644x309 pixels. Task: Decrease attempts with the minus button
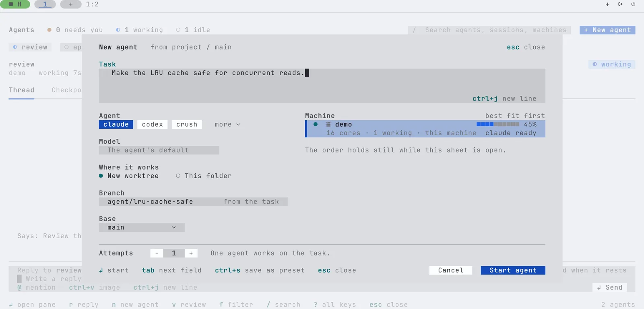157,253
